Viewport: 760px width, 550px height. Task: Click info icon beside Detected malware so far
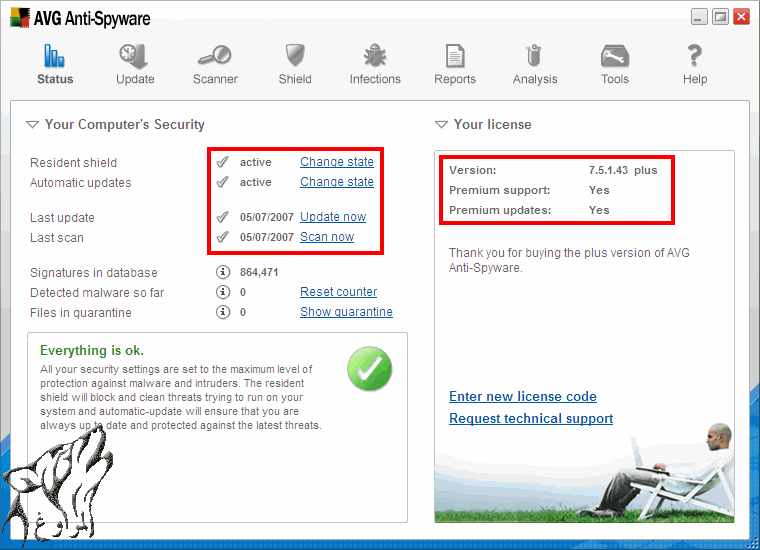pos(222,292)
